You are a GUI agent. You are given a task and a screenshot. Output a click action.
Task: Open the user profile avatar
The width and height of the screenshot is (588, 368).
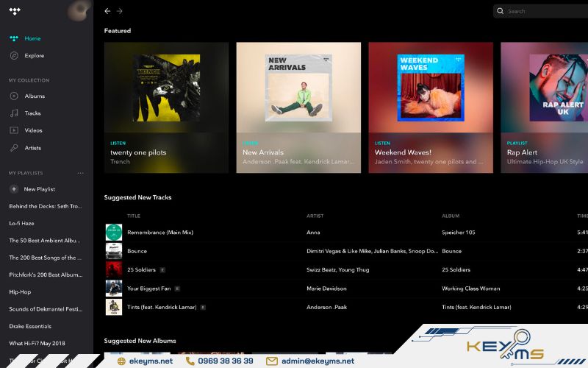click(79, 10)
